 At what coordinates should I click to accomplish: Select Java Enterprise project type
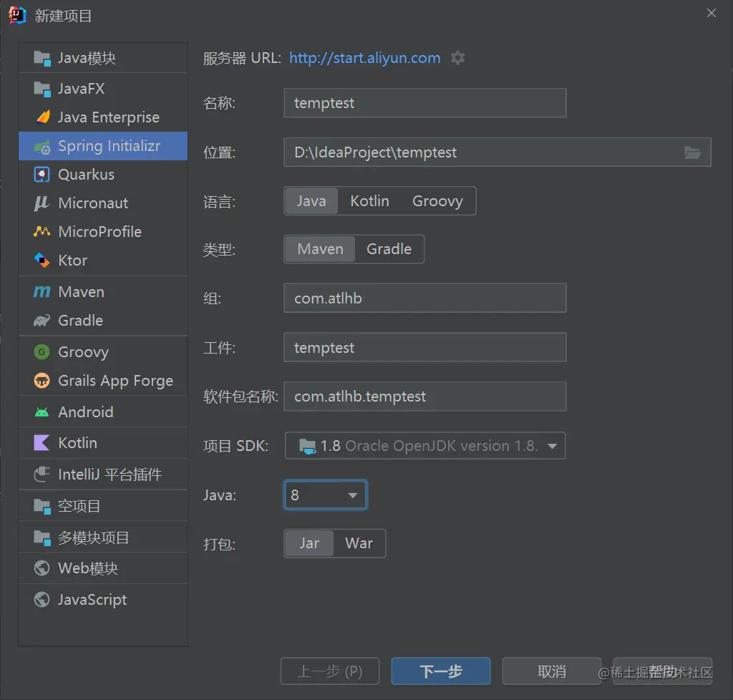pos(103,117)
